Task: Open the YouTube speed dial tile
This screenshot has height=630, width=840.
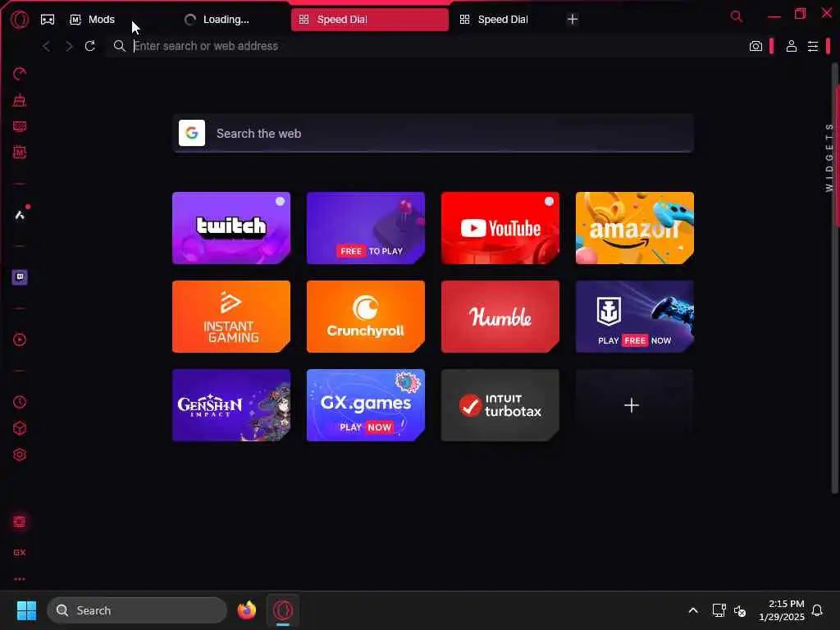Action: (500, 228)
